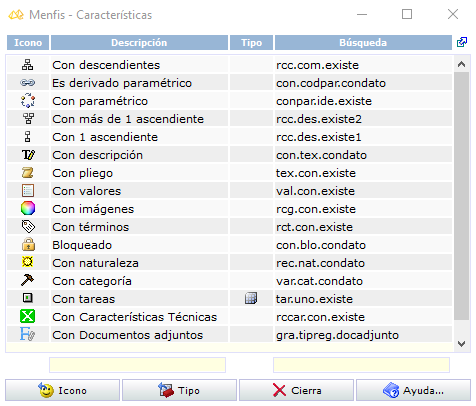
Task: Select Con valores row text
Action: [87, 191]
